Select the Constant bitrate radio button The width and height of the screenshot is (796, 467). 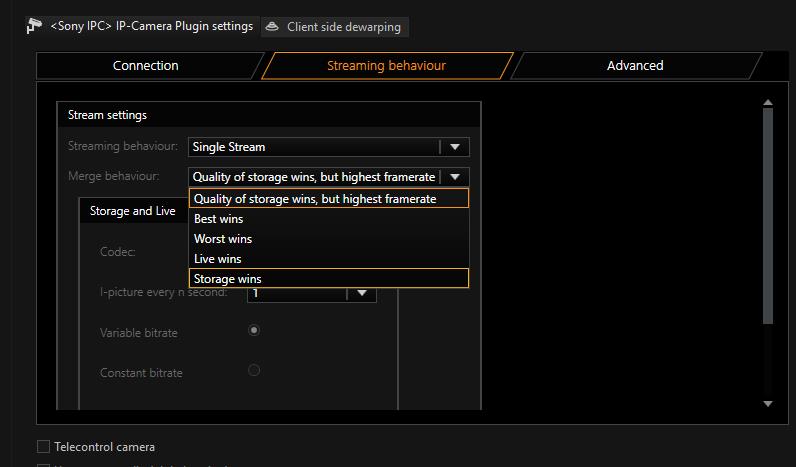(254, 370)
